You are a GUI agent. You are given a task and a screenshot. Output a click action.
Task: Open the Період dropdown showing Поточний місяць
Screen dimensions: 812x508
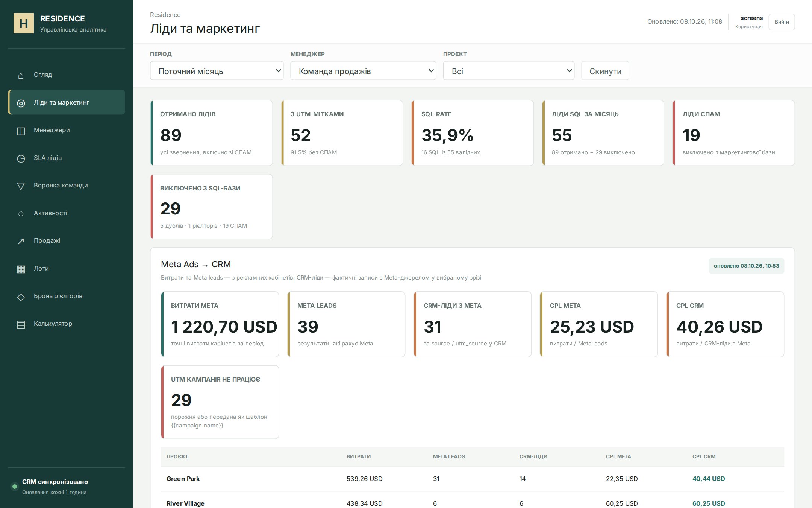click(217, 71)
